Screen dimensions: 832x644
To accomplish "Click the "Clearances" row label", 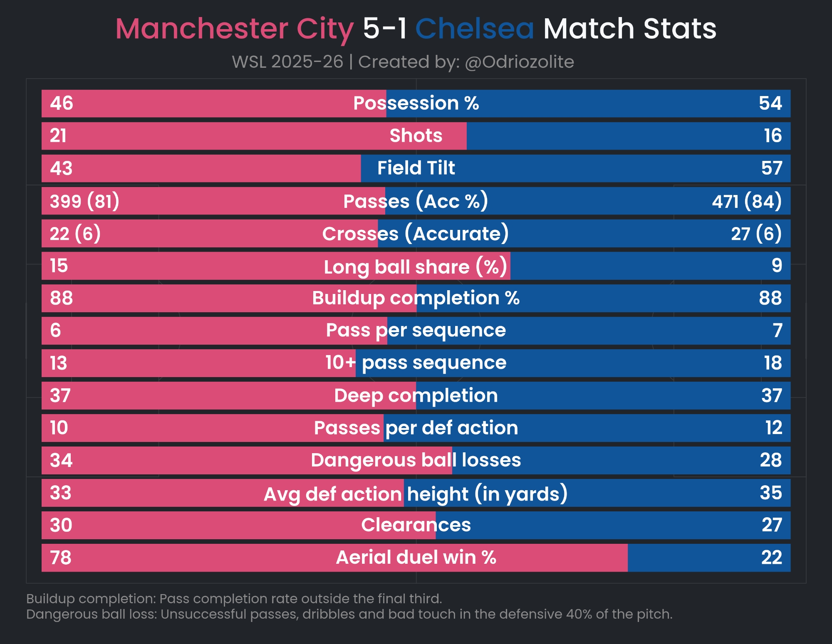I will pos(416,525).
